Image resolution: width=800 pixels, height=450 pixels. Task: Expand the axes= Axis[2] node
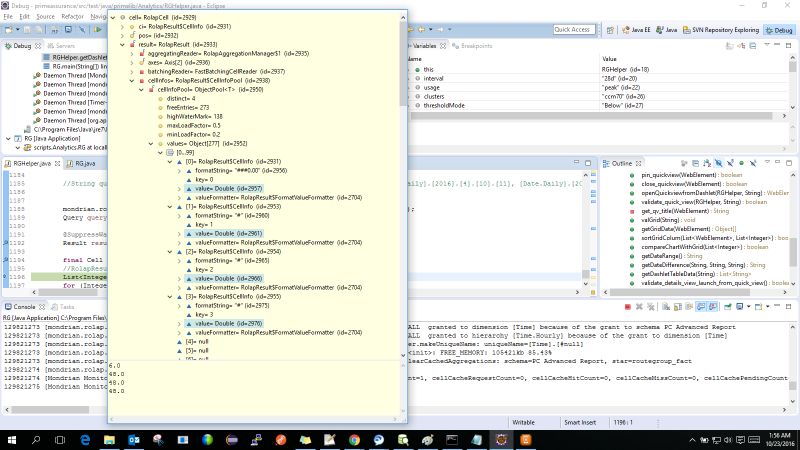(132, 63)
